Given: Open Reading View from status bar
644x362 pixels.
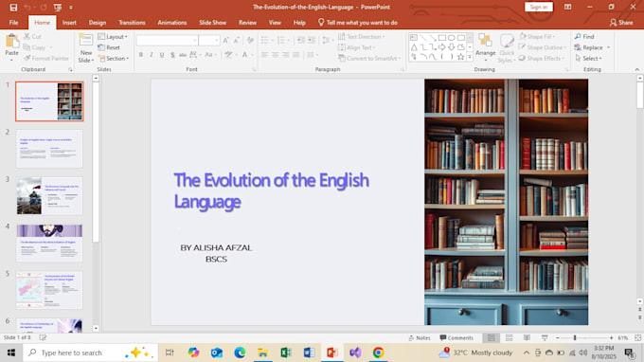Looking at the screenshot, I should (527, 337).
